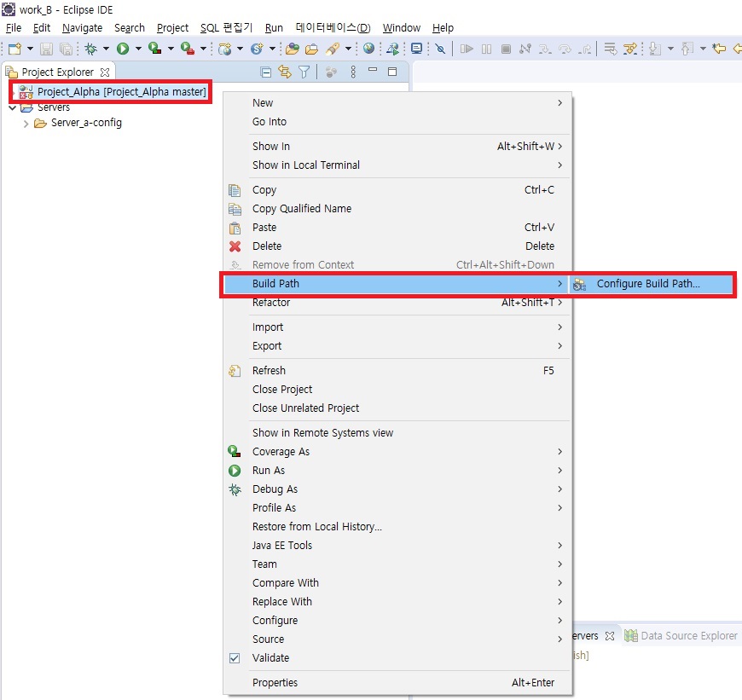Click the Open Web Browser globe icon

coord(369,49)
